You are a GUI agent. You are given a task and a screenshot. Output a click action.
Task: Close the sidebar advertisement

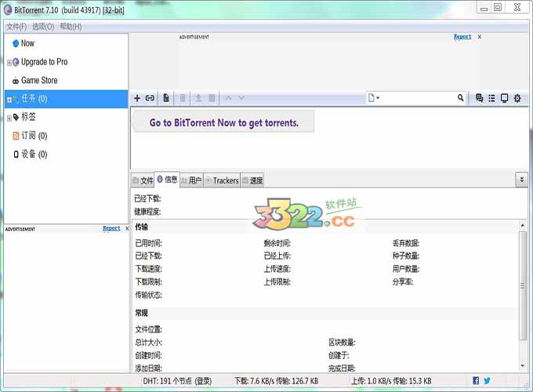[x=127, y=228]
